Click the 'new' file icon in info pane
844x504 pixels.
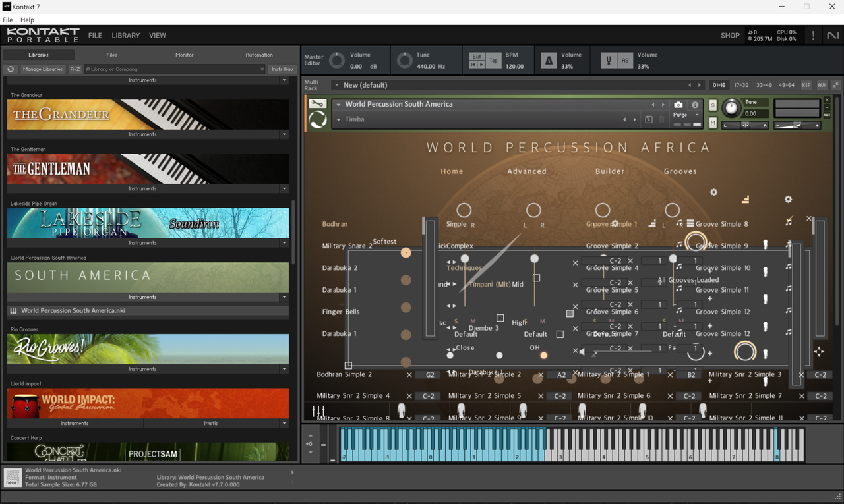point(13,477)
